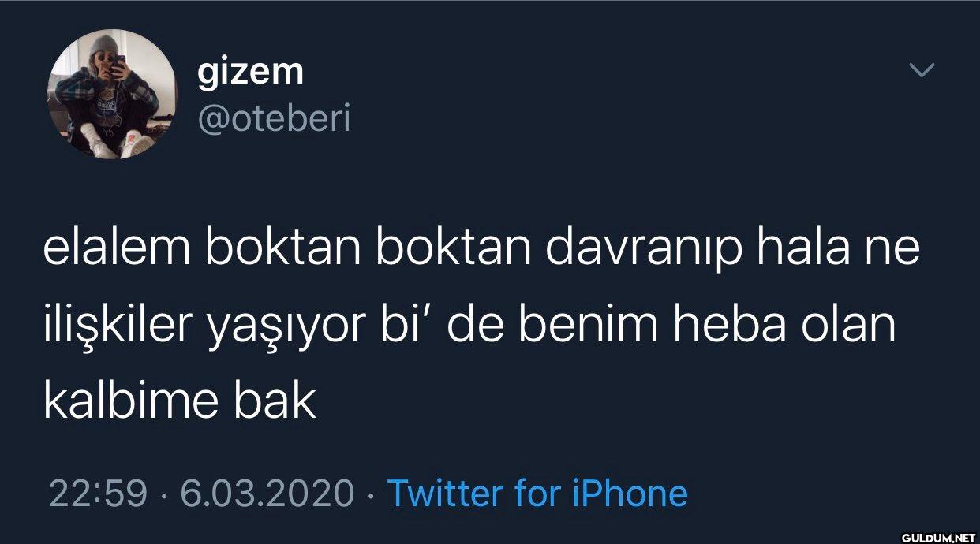Open the @oteberi handle profile
980x544 pixels.
(273, 119)
